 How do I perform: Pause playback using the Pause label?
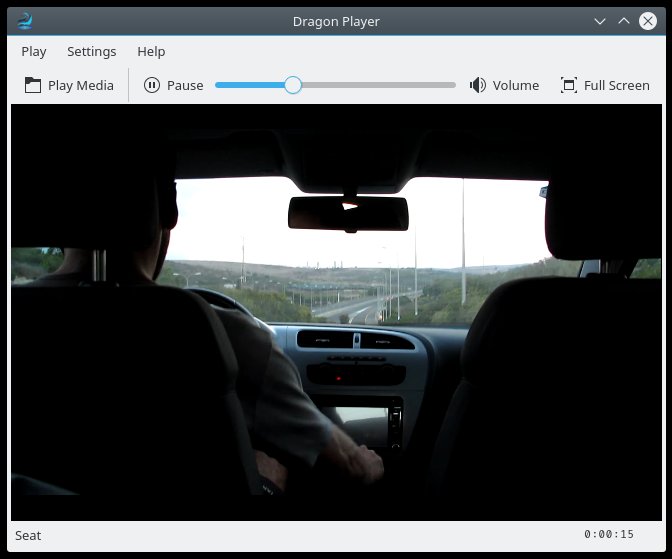pyautogui.click(x=185, y=85)
